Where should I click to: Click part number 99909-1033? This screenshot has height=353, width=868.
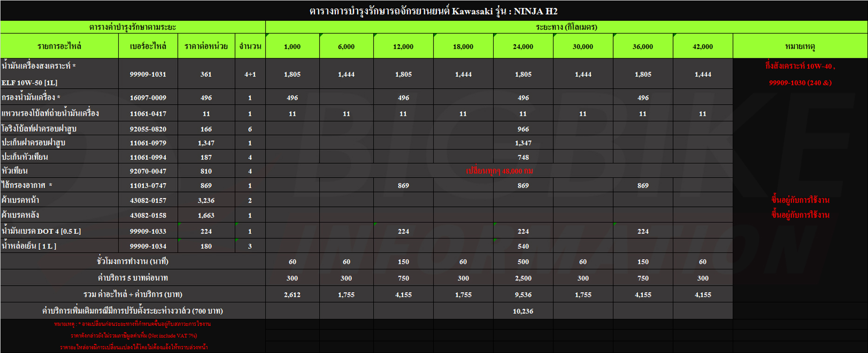click(x=148, y=231)
